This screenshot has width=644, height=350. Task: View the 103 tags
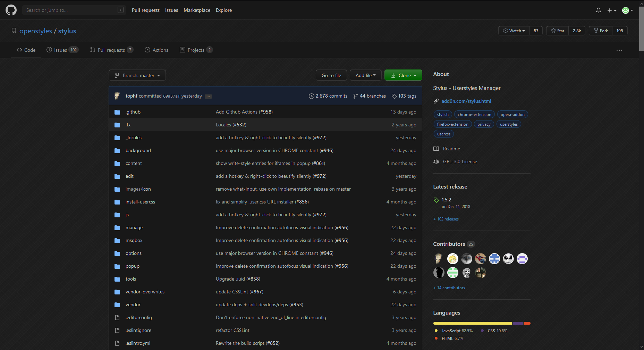coord(404,96)
